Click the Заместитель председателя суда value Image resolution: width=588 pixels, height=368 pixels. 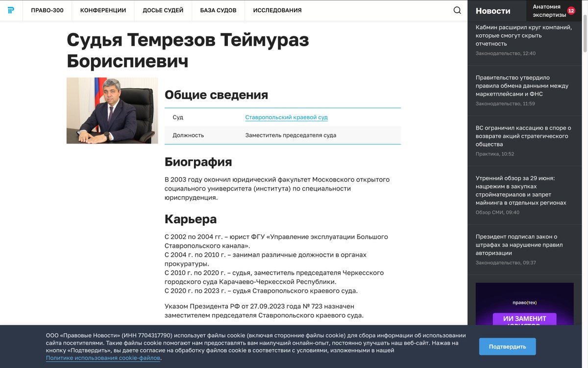291,135
